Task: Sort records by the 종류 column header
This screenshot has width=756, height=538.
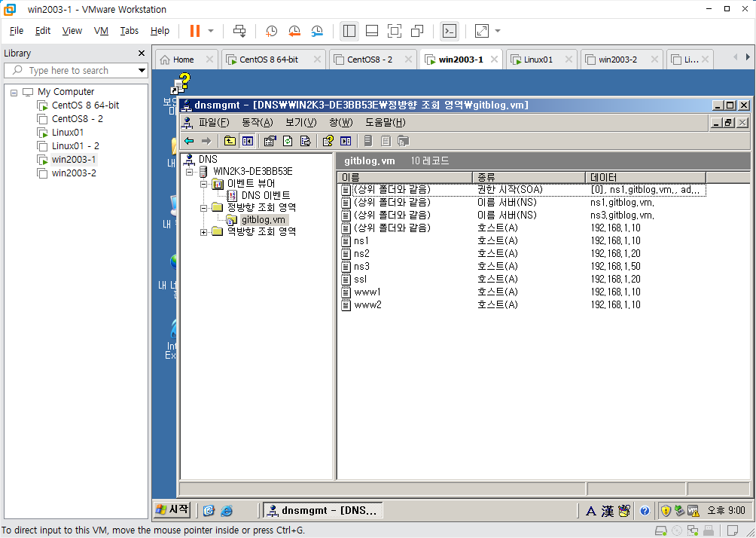Action: 529,178
